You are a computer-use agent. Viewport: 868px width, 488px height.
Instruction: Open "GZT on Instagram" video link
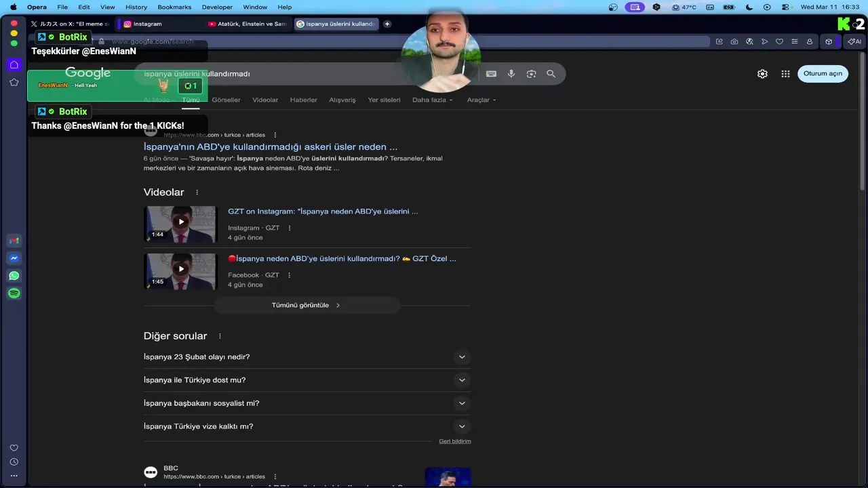[x=323, y=211]
